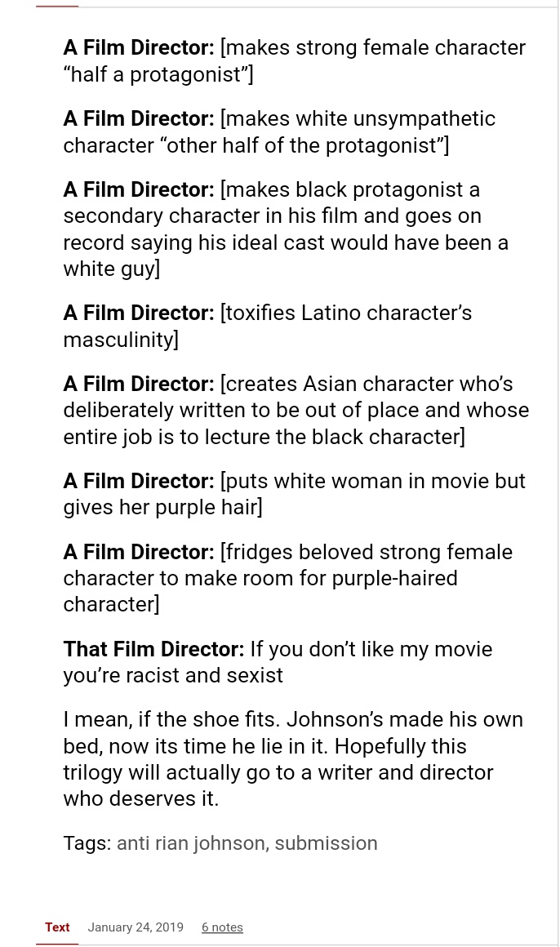Click the 'Tags:' label

87,843
